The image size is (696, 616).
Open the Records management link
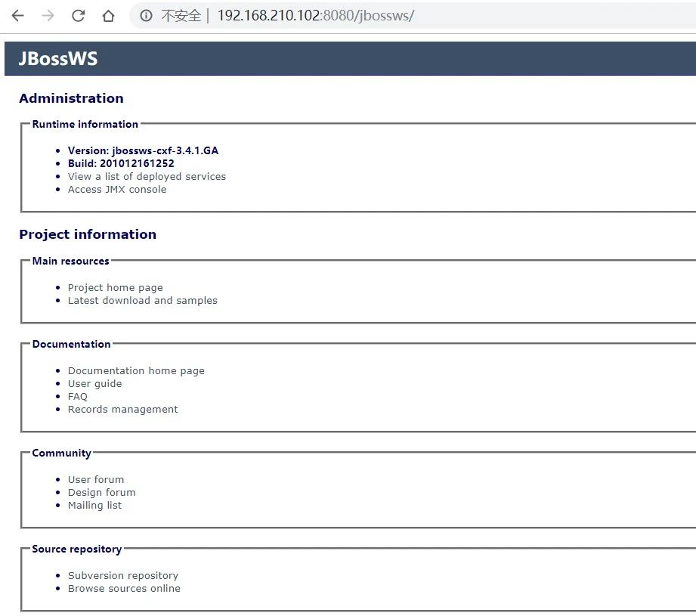pyautogui.click(x=122, y=409)
